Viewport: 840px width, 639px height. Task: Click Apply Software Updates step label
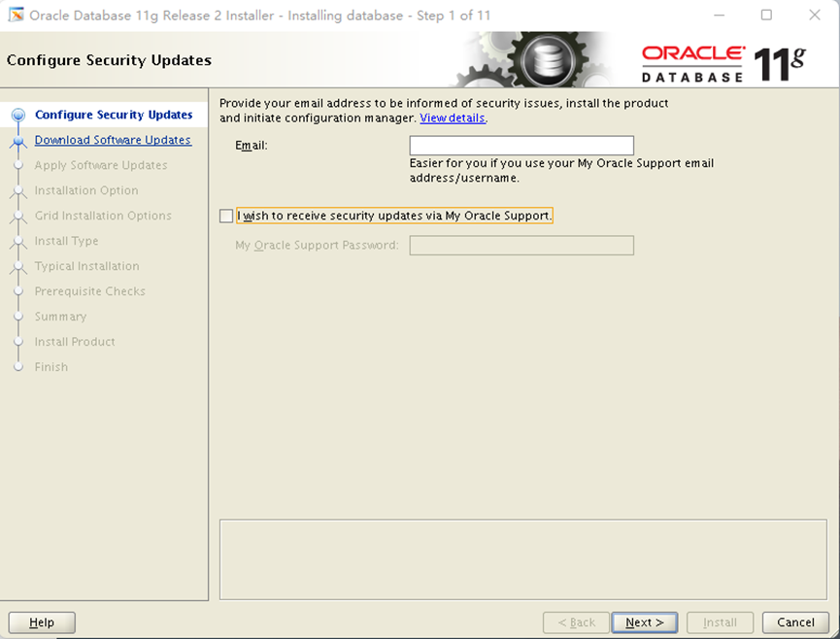coord(101,165)
